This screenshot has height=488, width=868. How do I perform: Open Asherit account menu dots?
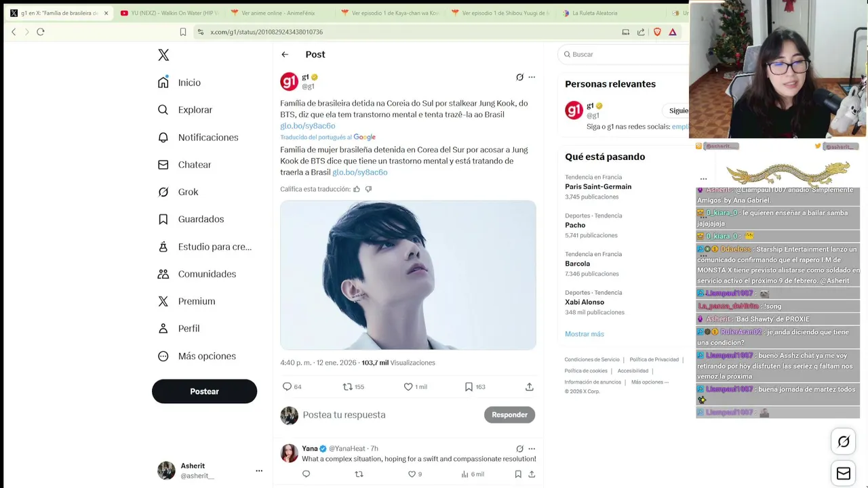tap(258, 470)
